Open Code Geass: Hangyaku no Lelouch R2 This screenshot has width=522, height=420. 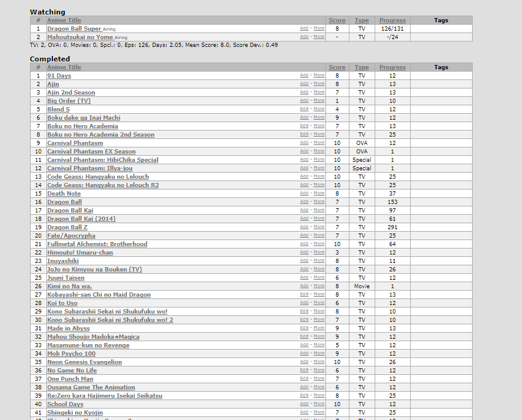(x=103, y=185)
